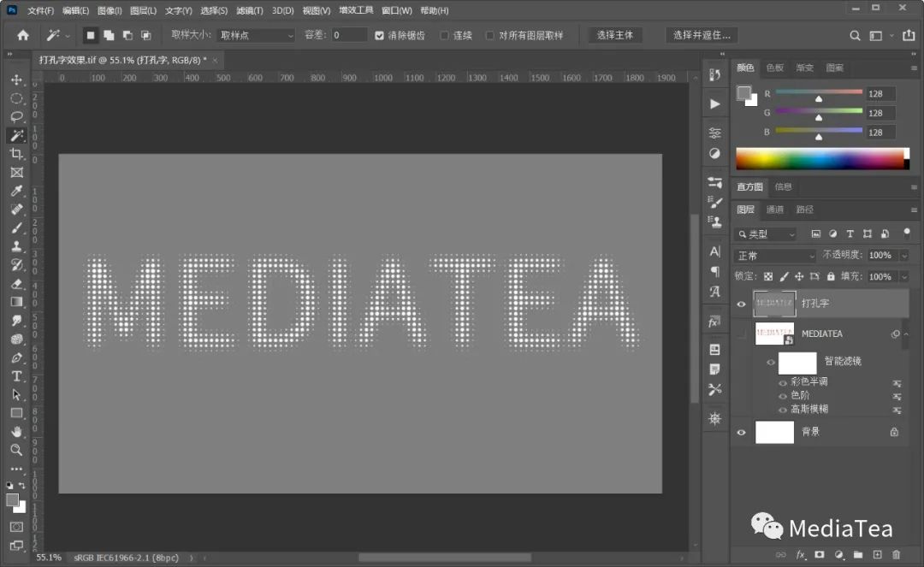Toggle the anti-alias checkbox (消除锯齿)
This screenshot has width=924, height=567.
tap(380, 35)
